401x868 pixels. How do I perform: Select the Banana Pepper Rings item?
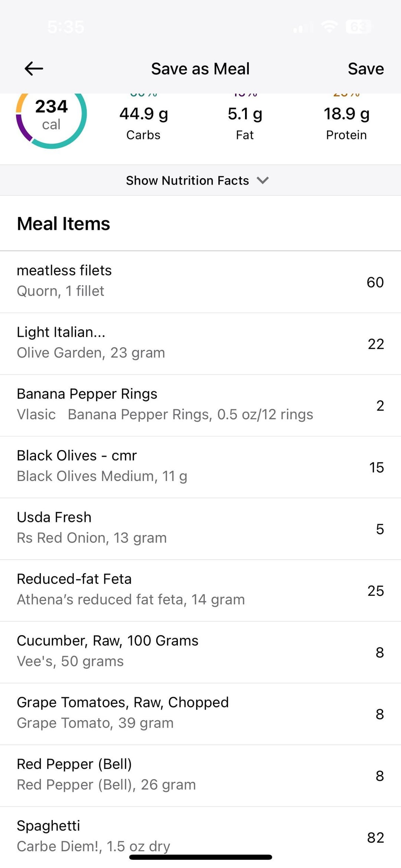pyautogui.click(x=200, y=405)
